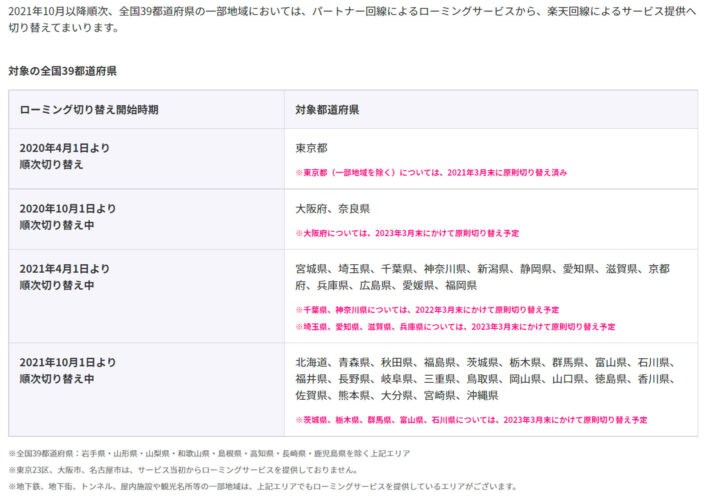Click the footnote about 東京23区、大阪市、名古屋市
This screenshot has width=706, height=500.
coord(182,470)
